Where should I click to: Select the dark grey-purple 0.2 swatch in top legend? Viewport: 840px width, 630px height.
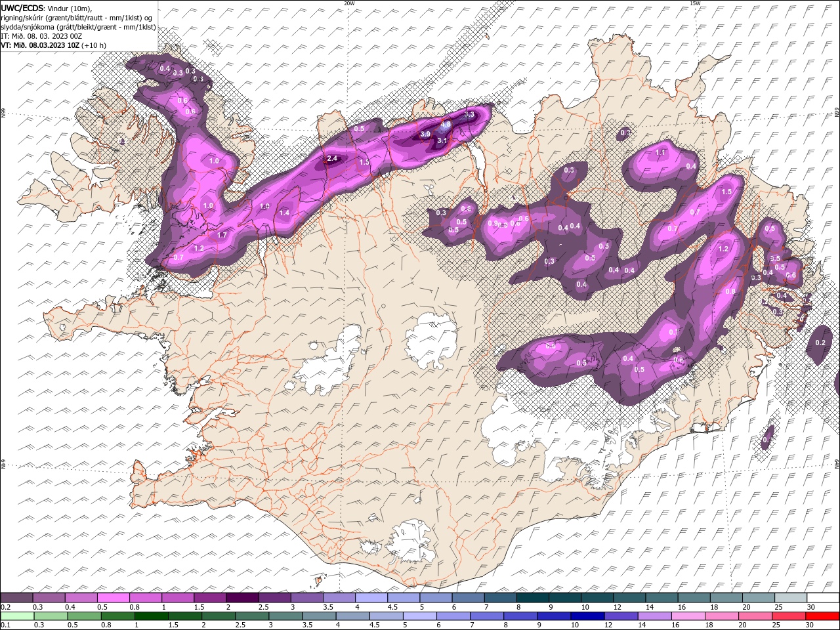pos(17,598)
